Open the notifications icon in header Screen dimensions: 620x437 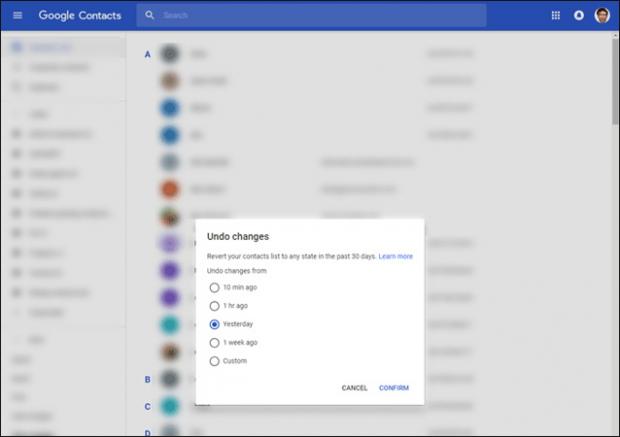coord(579,16)
